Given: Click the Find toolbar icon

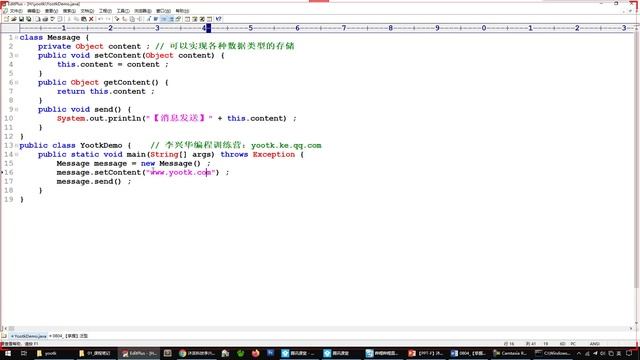Looking at the screenshot, I should (x=117, y=19).
